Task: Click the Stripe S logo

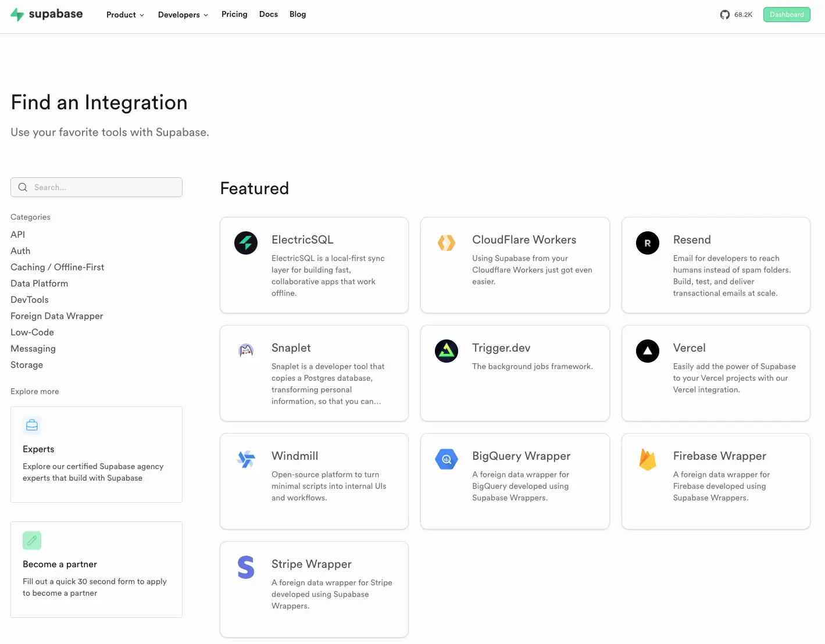Action: [x=246, y=567]
